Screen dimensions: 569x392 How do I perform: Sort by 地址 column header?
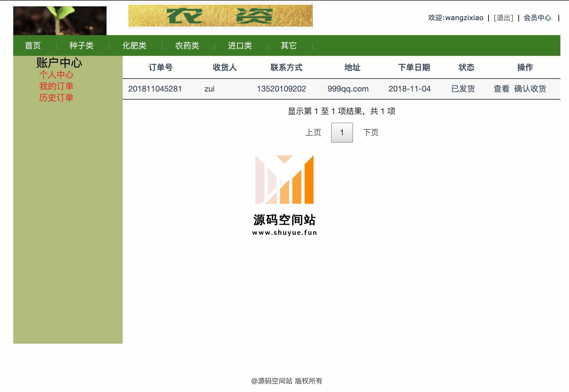(x=352, y=67)
